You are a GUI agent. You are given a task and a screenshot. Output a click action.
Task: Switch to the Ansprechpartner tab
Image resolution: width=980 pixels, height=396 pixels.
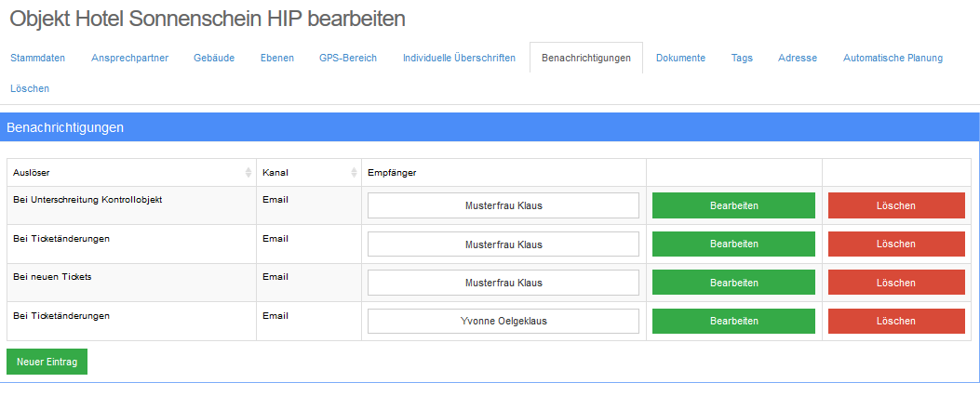(x=129, y=58)
